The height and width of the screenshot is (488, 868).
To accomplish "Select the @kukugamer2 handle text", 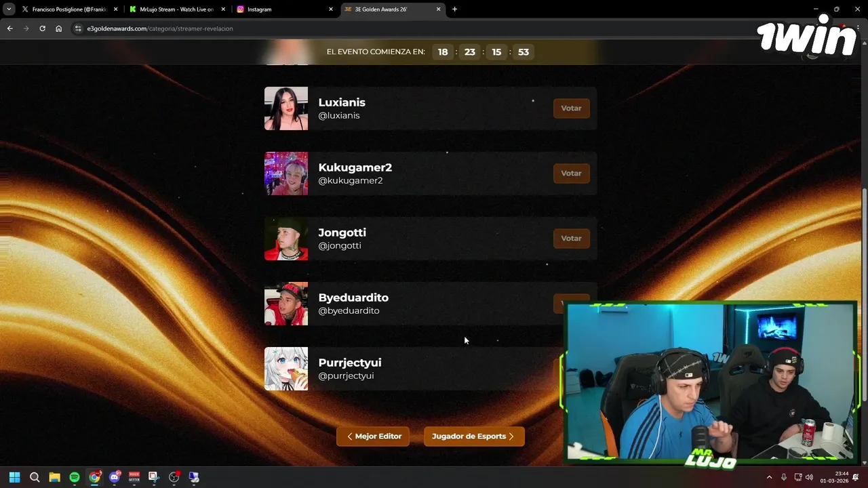I will coord(351,180).
